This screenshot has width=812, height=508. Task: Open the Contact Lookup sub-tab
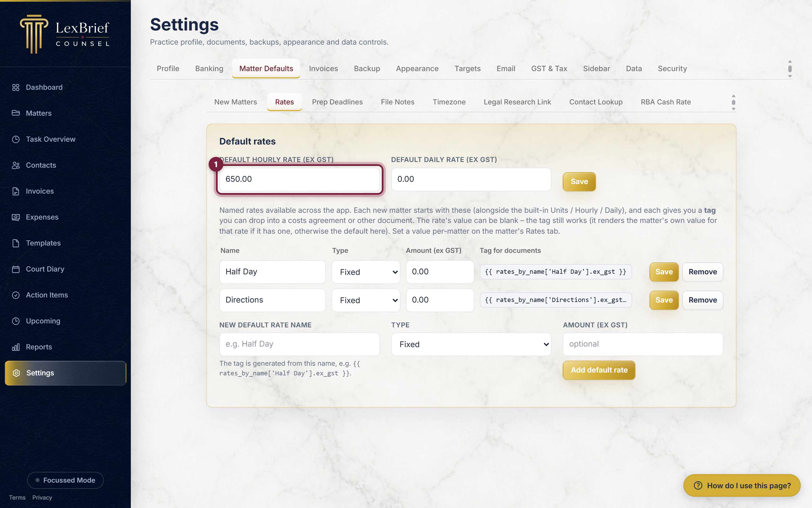pos(595,102)
